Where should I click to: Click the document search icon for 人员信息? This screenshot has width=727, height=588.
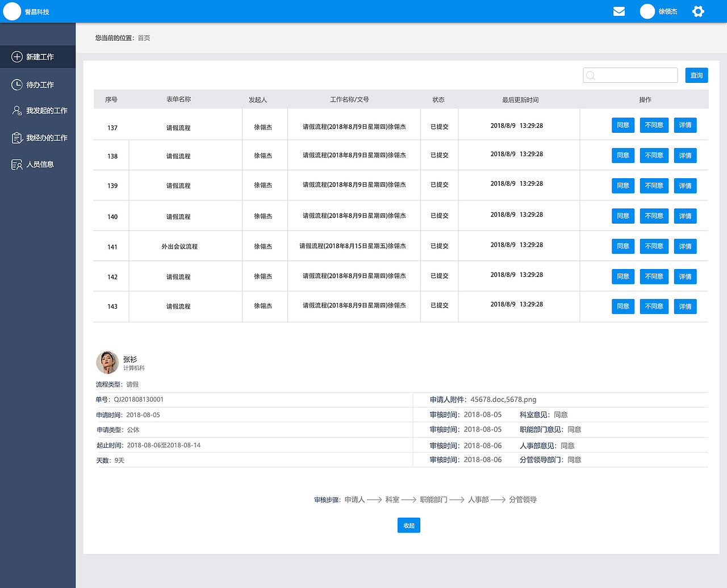(x=17, y=165)
